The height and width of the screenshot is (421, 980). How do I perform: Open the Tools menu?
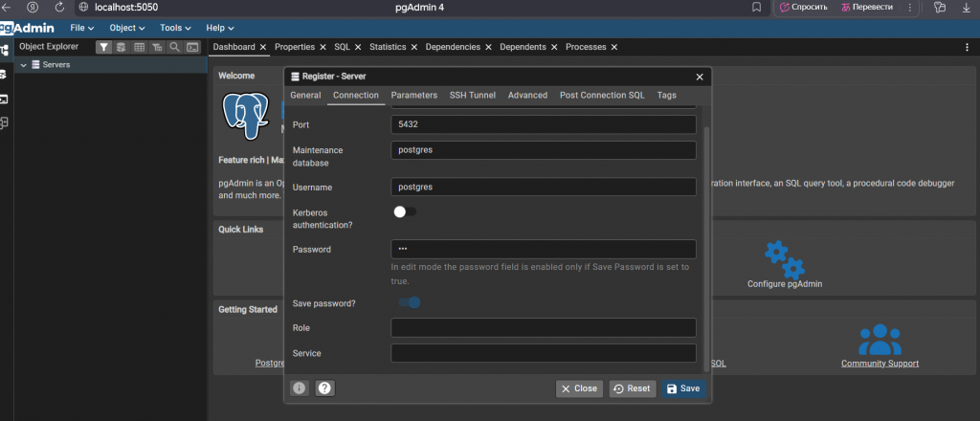[175, 28]
